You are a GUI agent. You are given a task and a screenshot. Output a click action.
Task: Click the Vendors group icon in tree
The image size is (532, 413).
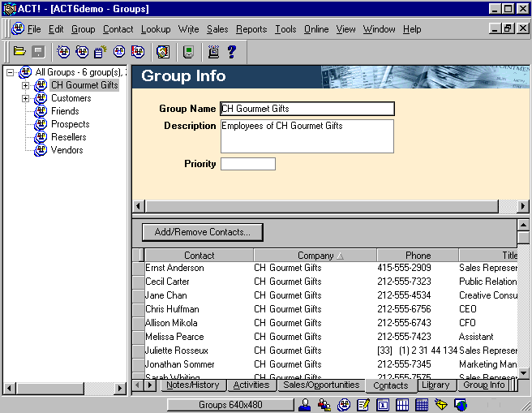coord(41,150)
